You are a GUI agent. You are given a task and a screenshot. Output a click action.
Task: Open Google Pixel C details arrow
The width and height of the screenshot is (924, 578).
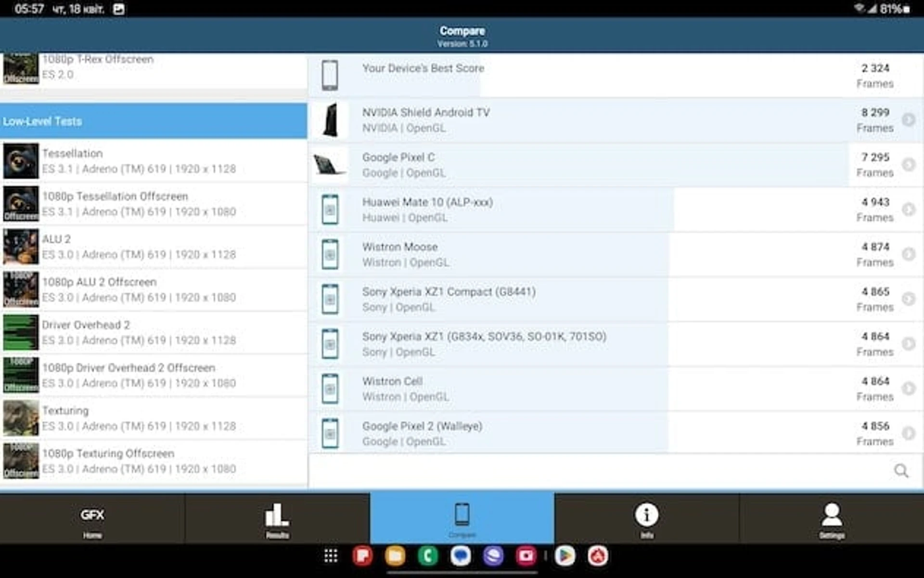click(x=908, y=164)
